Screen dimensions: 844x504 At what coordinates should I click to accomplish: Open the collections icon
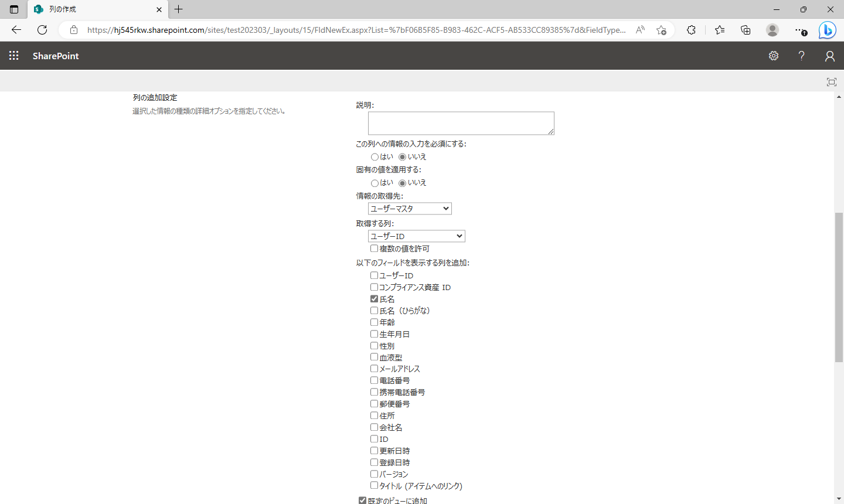click(x=746, y=30)
